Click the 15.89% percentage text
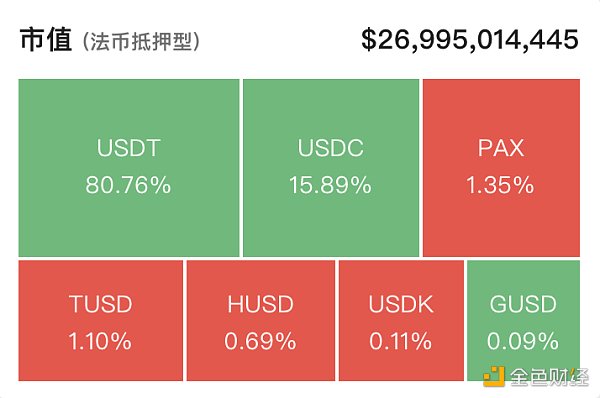 (x=330, y=185)
